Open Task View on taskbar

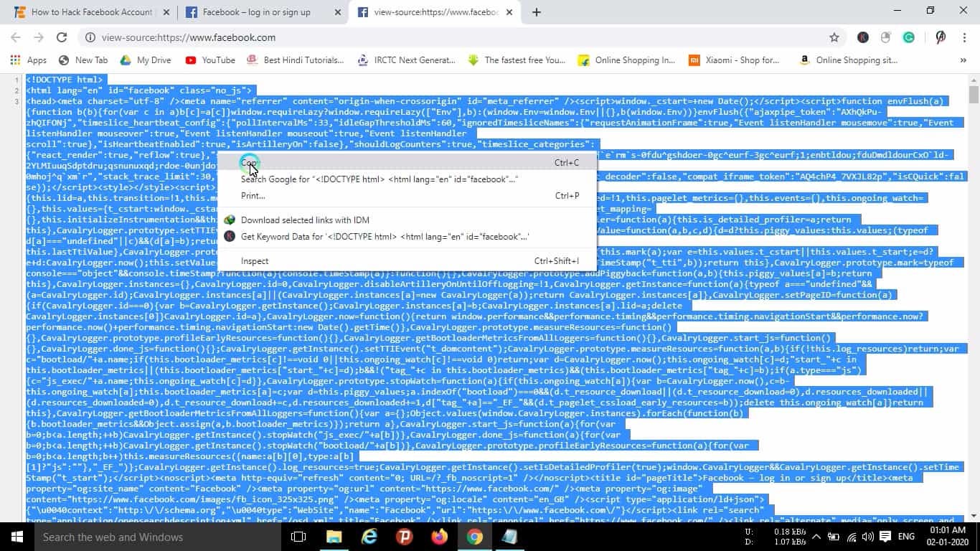pos(298,537)
